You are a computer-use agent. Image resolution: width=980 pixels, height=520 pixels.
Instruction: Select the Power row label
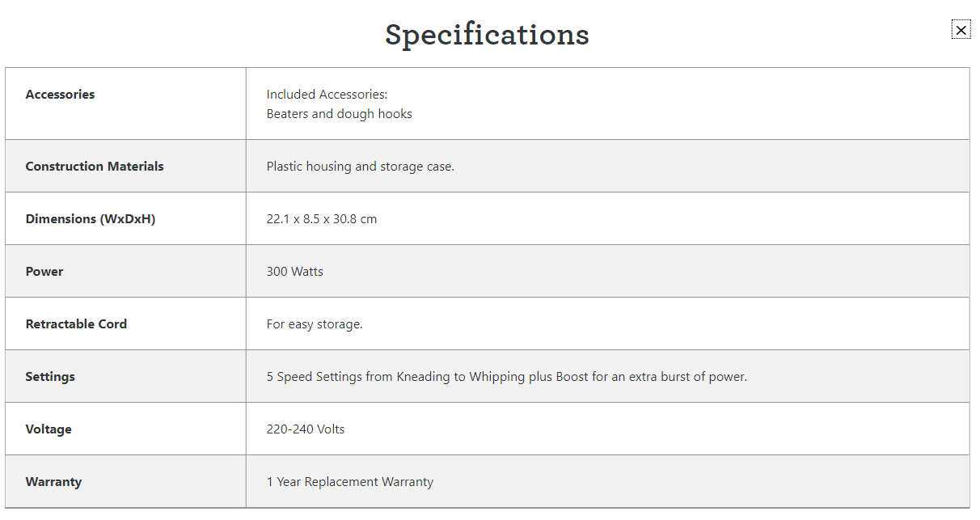click(x=44, y=272)
